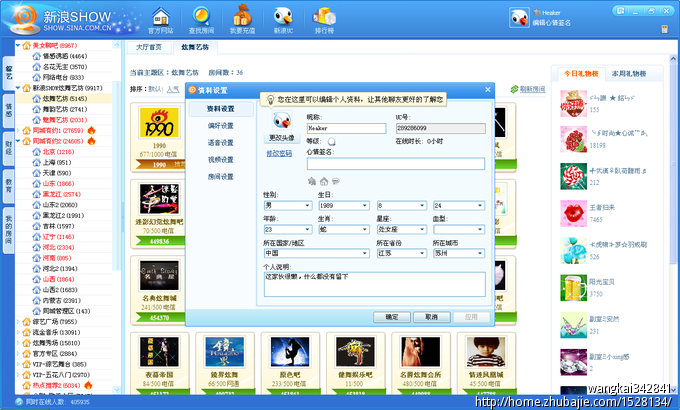Click the 修改密码 link
This screenshot has height=410, width=680.
279,153
